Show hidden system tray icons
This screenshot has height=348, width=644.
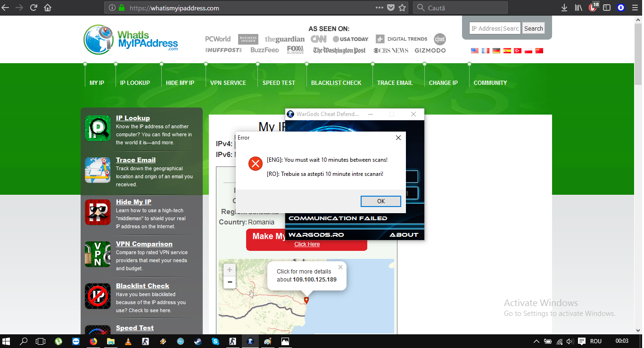(536, 341)
